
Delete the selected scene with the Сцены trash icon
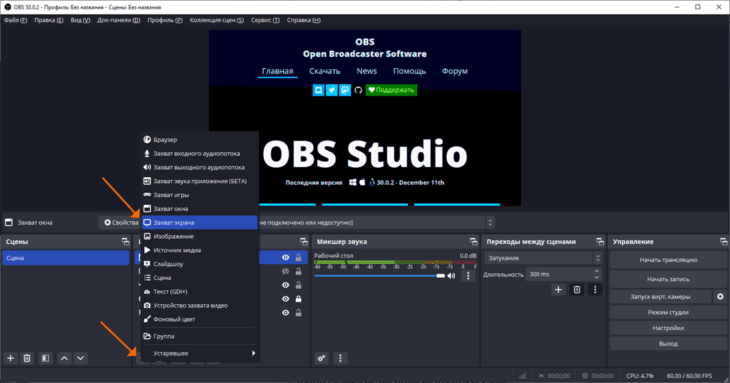tap(27, 358)
